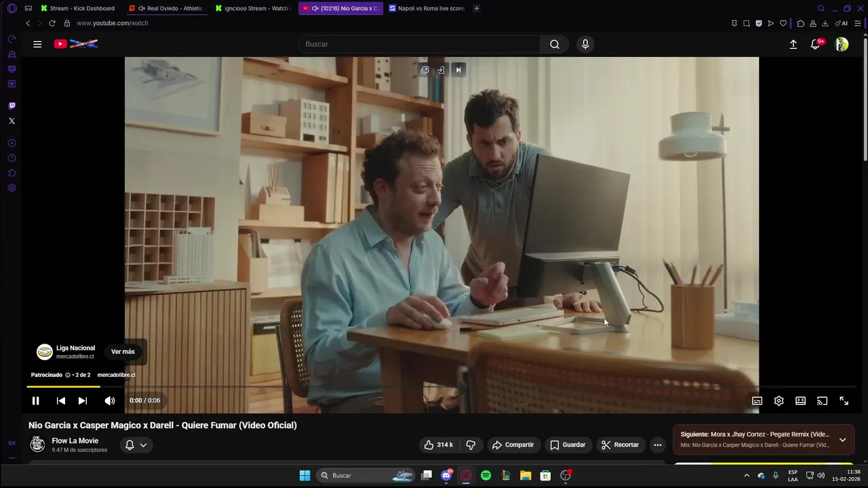Click the address bar URL www.youtube.com/watch
The width and height of the screenshot is (868, 488).
tap(113, 23)
